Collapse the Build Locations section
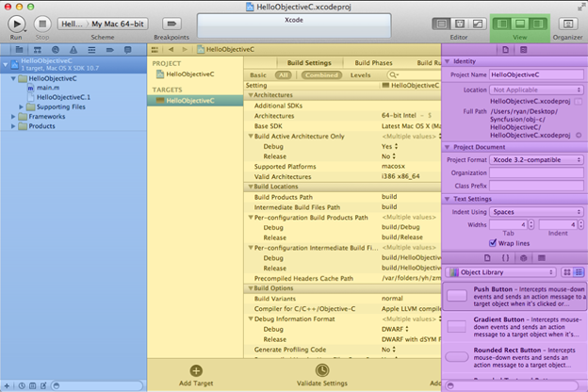588x392 pixels. [251, 187]
